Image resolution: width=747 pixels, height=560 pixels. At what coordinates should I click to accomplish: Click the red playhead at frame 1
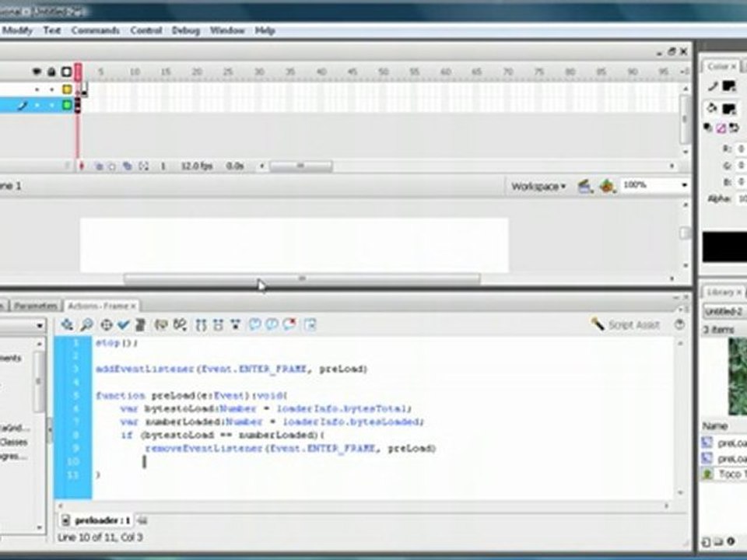pos(78,72)
